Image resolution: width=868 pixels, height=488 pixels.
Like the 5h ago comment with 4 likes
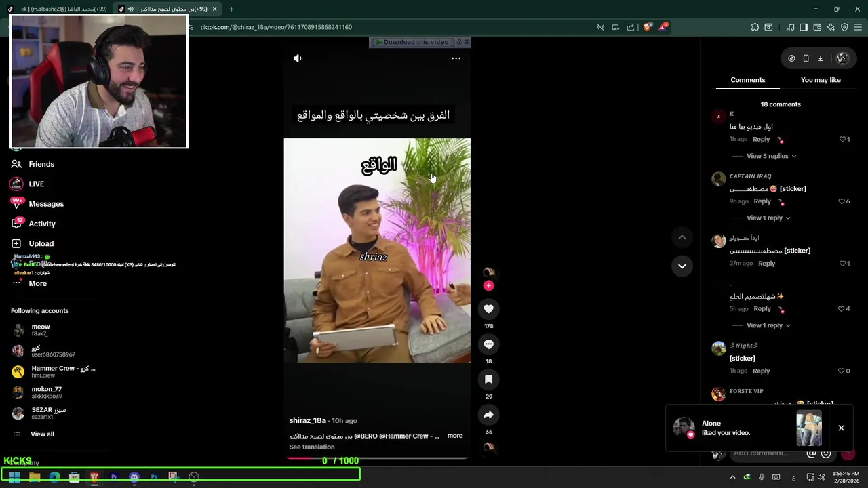pyautogui.click(x=842, y=309)
